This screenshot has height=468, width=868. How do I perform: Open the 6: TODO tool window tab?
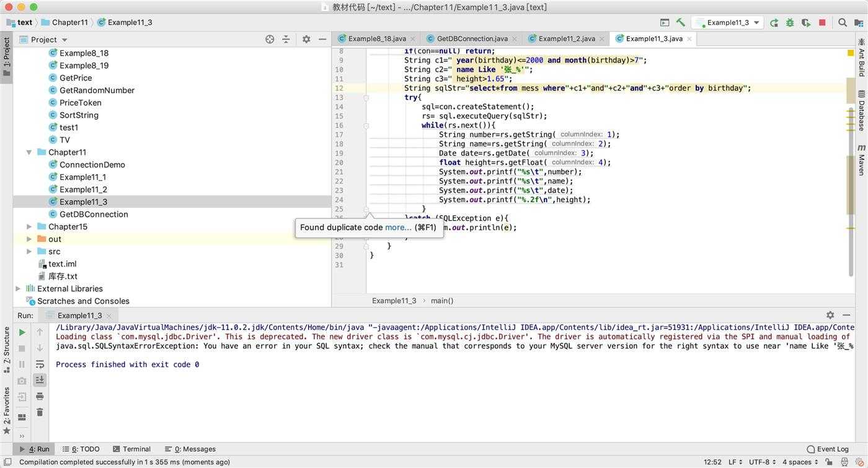[x=81, y=449]
